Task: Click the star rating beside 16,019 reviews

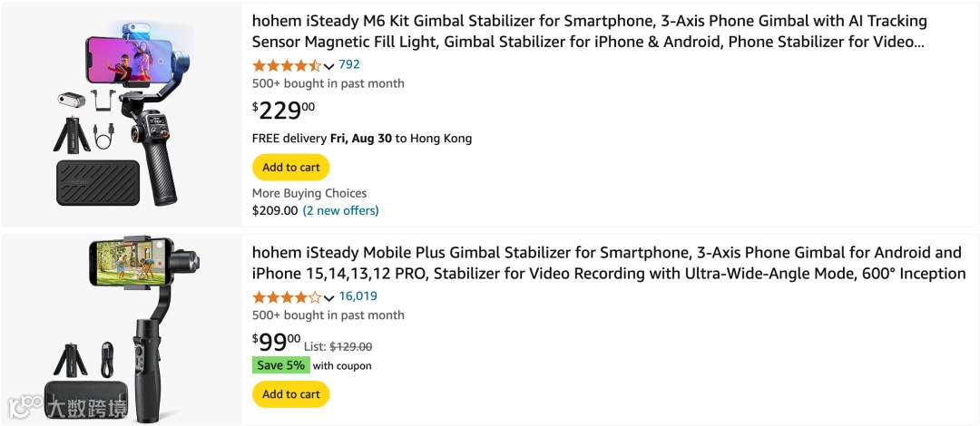Action: point(286,297)
